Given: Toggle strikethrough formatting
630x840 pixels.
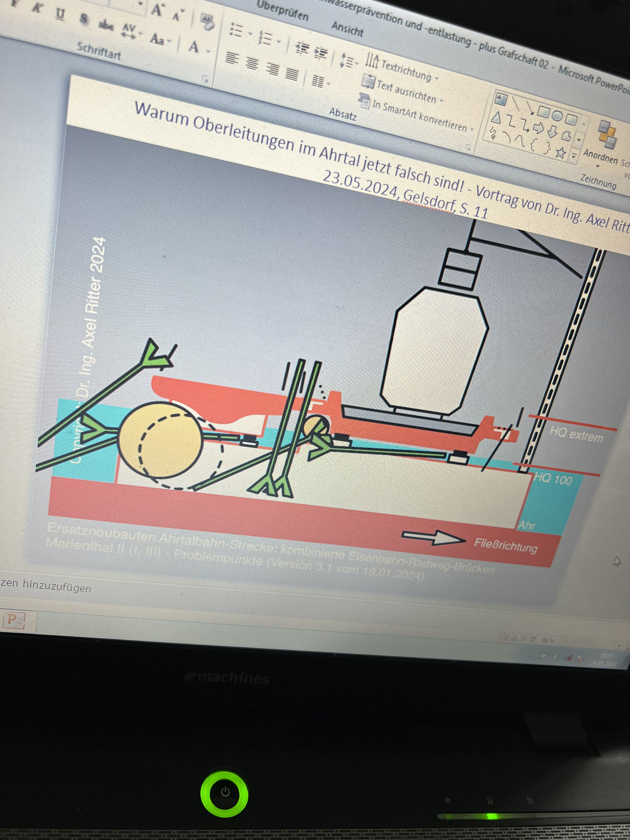Looking at the screenshot, I should (106, 25).
